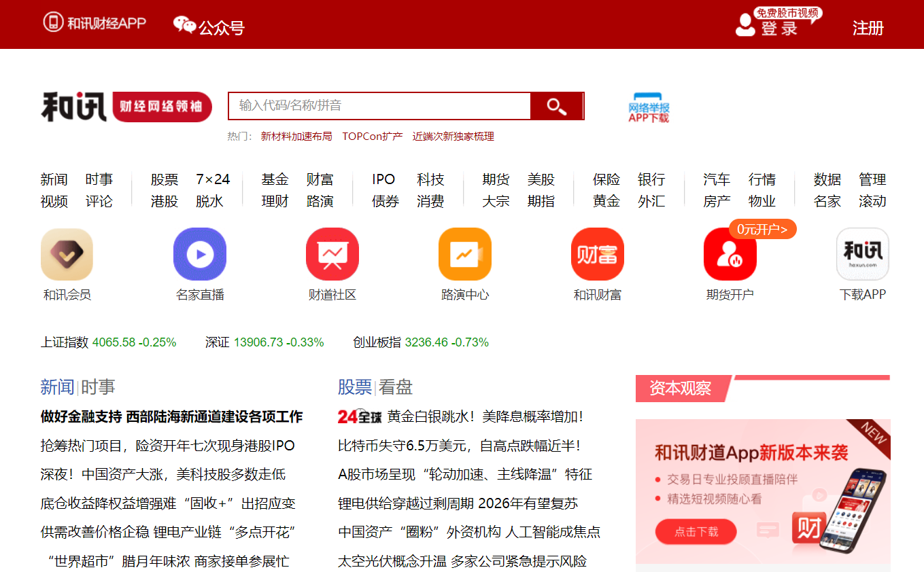This screenshot has width=924, height=572.
Task: Open the 网络举报 APP下载 badge
Action: pos(649,108)
